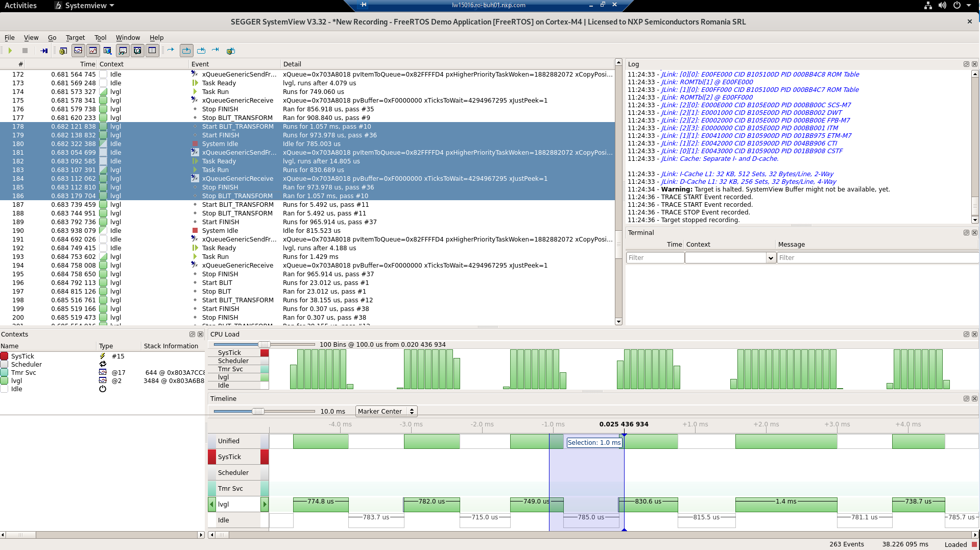
Task: Open the Target menu
Action: coord(75,37)
